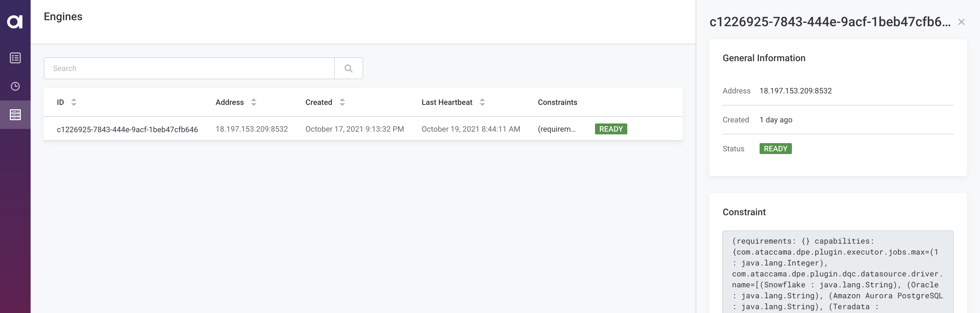Screen dimensions: 980x313
Task: Click the search magnifier icon
Action: (x=349, y=68)
